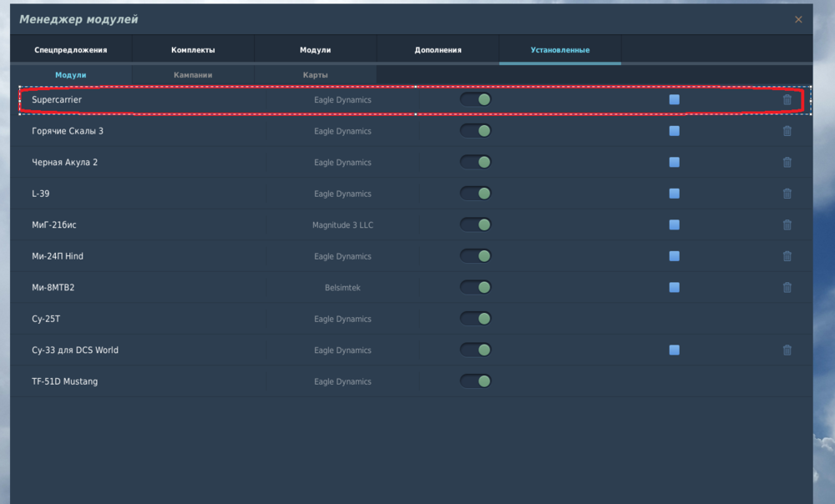Disable the Supercarrier module toggle
The image size is (835, 504).
point(475,100)
